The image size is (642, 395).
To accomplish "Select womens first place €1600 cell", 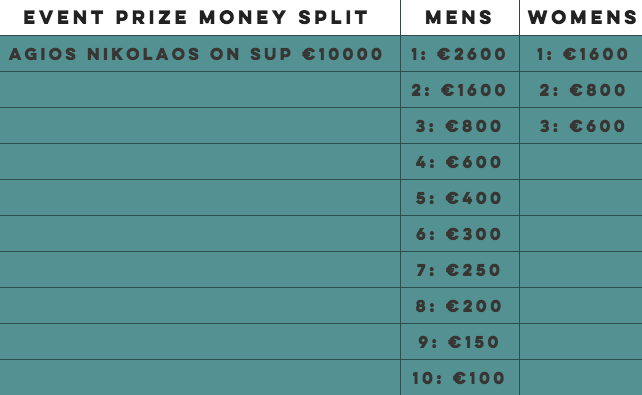I will pos(582,54).
